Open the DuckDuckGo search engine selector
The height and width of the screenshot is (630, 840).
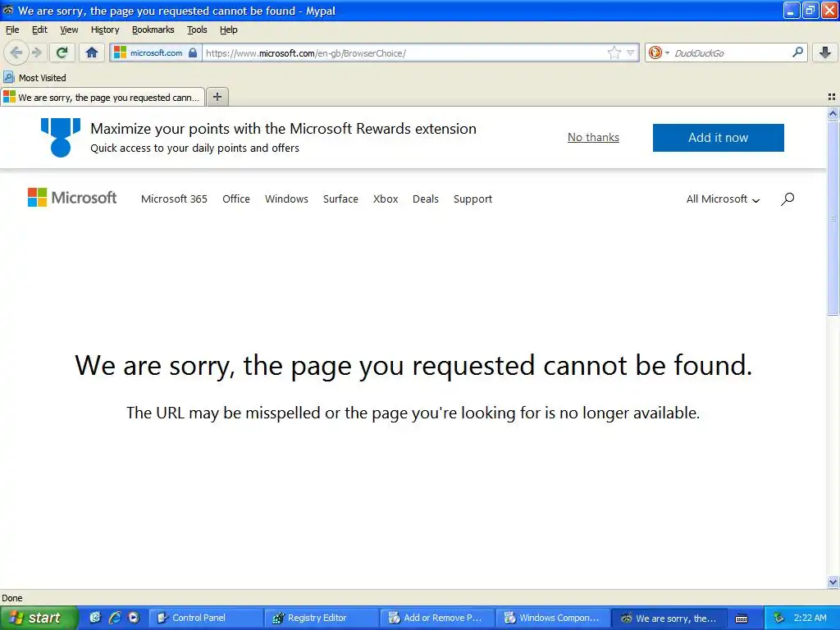pos(659,52)
